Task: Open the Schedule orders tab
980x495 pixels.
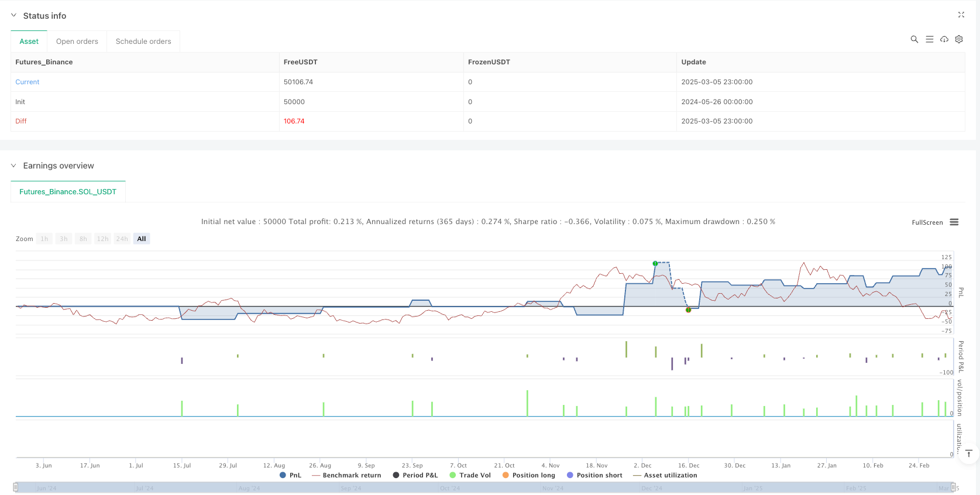Action: pos(143,42)
